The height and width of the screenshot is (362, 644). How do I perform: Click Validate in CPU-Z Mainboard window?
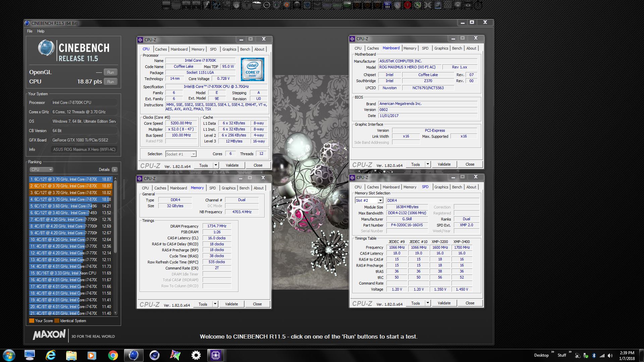(444, 164)
